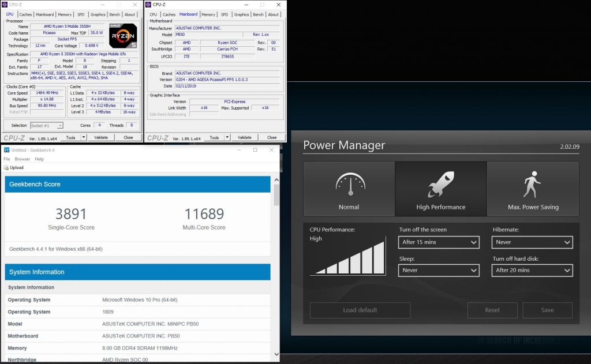Open the Socket #1 selection dropdown
Image resolution: width=591 pixels, height=364 pixels.
46,125
